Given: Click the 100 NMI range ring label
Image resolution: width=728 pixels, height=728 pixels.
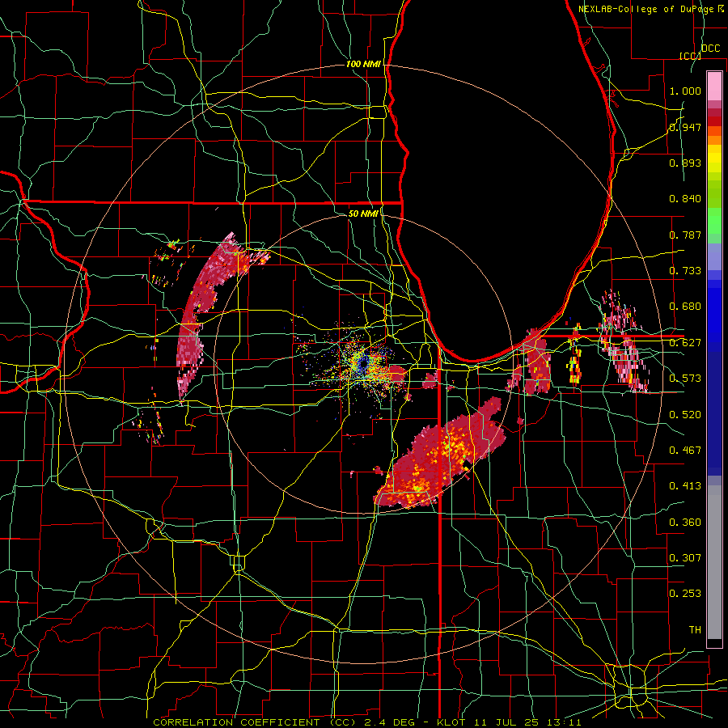Looking at the screenshot, I should (x=363, y=64).
